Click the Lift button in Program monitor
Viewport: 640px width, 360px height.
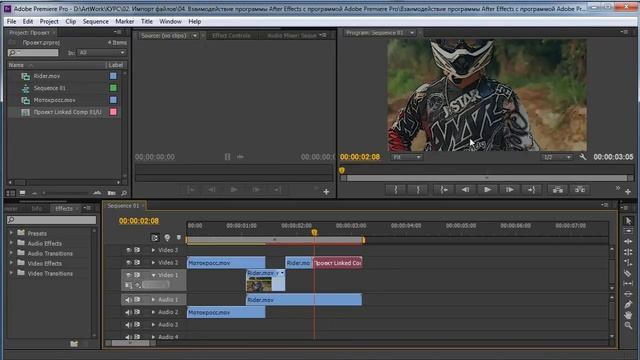558,189
